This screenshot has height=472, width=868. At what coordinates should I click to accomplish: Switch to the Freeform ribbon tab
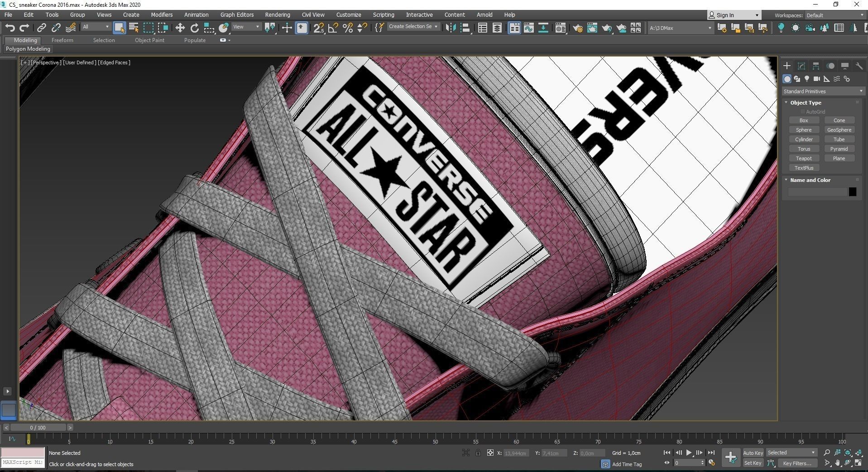tap(62, 40)
